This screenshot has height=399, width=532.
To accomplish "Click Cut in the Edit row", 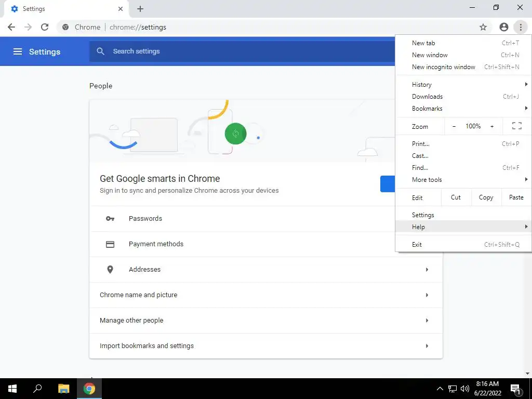I will coord(456,197).
